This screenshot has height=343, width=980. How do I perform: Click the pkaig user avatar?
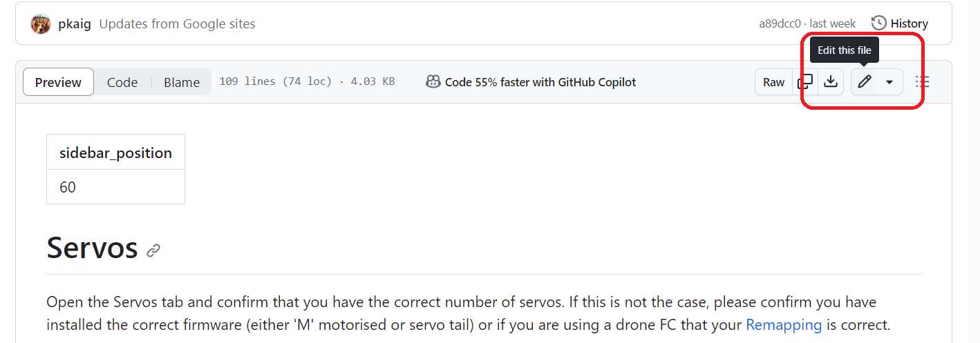(41, 24)
